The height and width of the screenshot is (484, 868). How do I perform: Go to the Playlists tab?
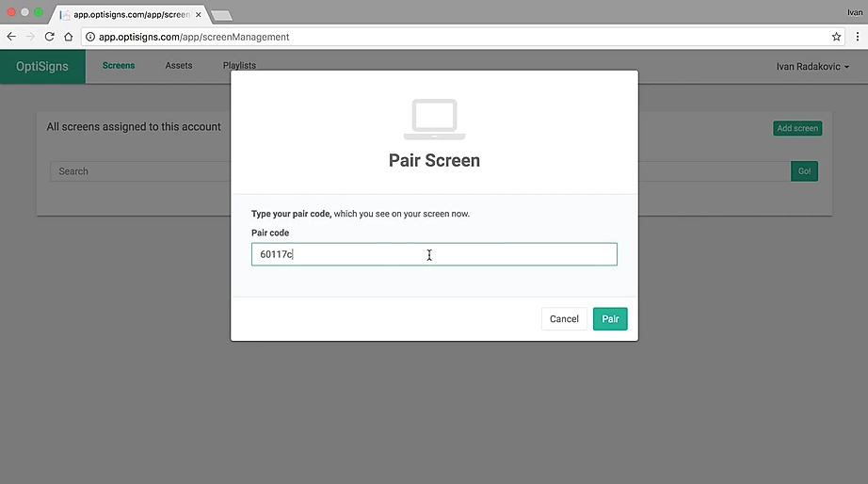coord(239,66)
